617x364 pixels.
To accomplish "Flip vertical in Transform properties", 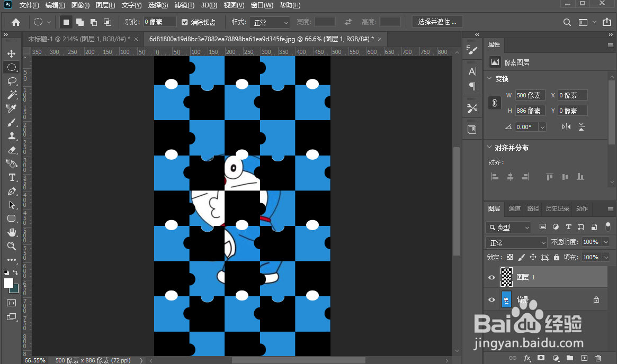I will click(581, 126).
